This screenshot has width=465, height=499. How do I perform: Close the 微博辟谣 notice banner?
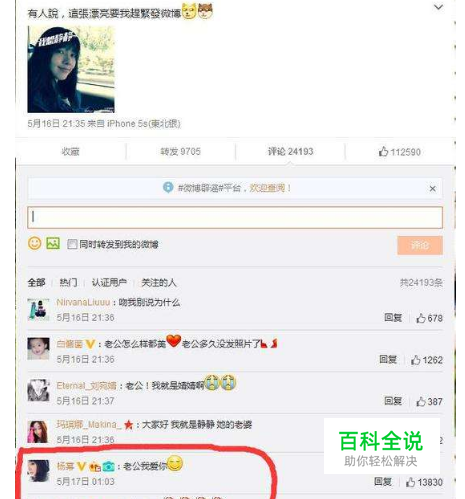click(x=432, y=189)
